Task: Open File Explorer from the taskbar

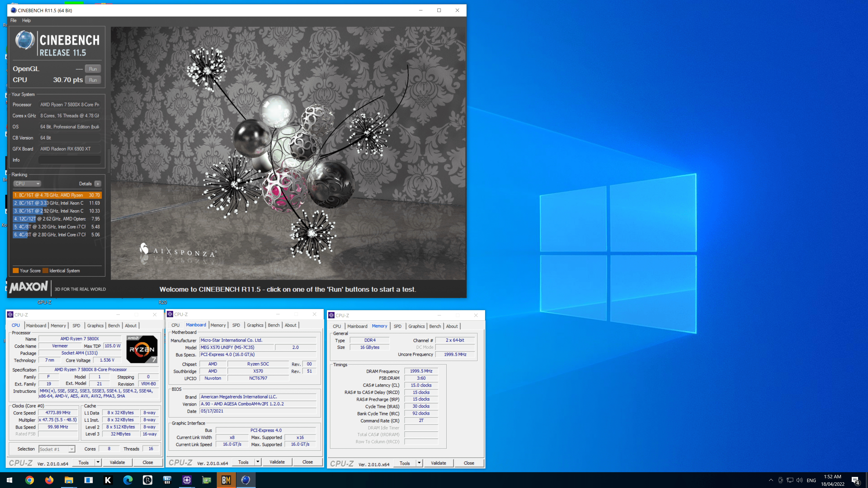Action: [x=69, y=480]
